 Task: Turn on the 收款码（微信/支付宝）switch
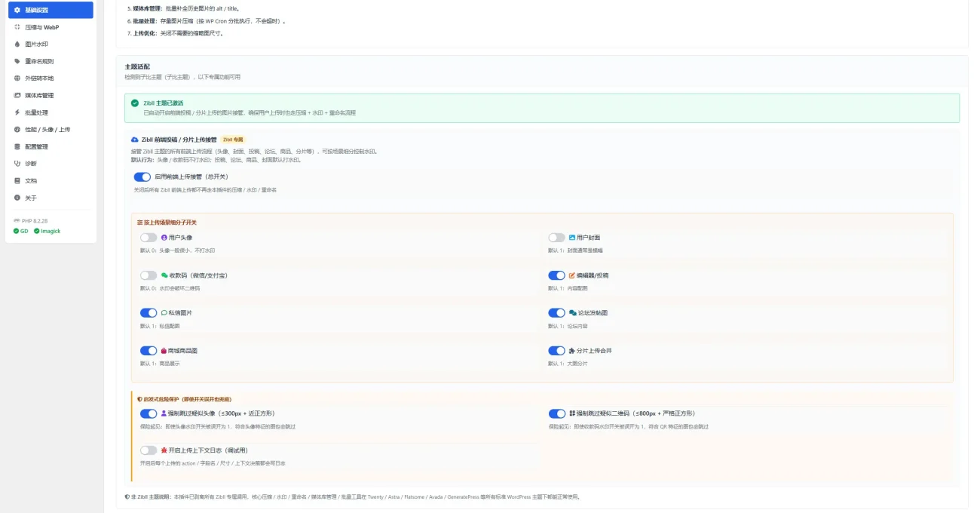point(149,275)
